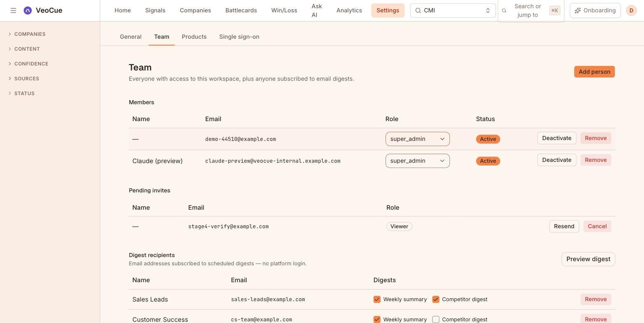Screen dimensions: 644x323
Task: Click the Onboarding sparkle button
Action: pyautogui.click(x=595, y=10)
